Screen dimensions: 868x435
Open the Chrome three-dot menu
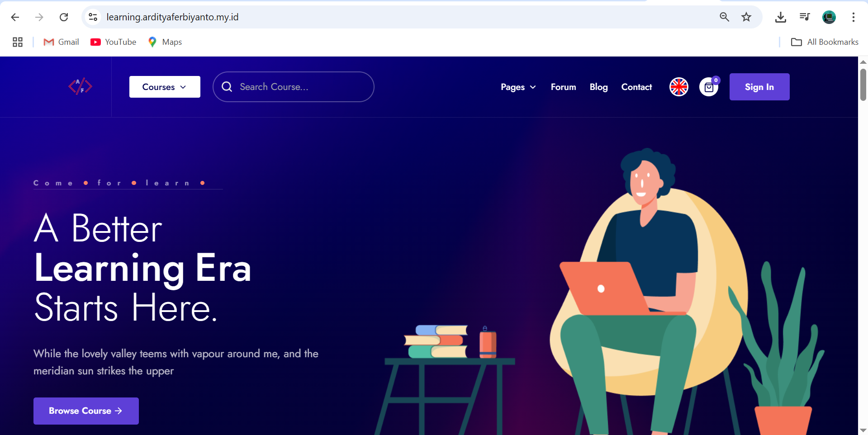854,17
